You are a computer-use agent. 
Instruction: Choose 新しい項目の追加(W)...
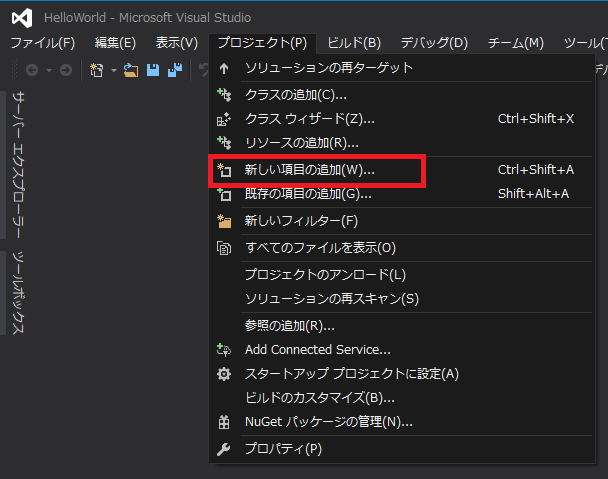pyautogui.click(x=402, y=170)
